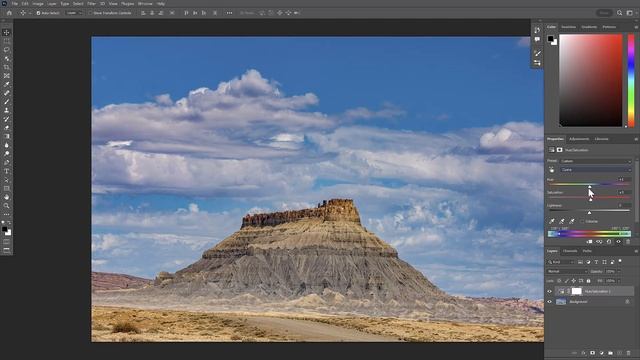Click the foreground color swatch in Color panel
This screenshot has height=360, width=640.
[550, 39]
